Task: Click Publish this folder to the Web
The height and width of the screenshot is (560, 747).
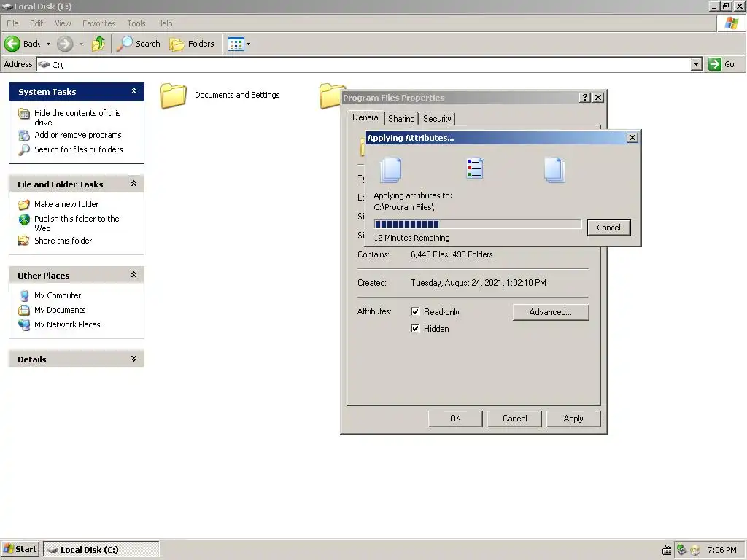Action: (77, 223)
